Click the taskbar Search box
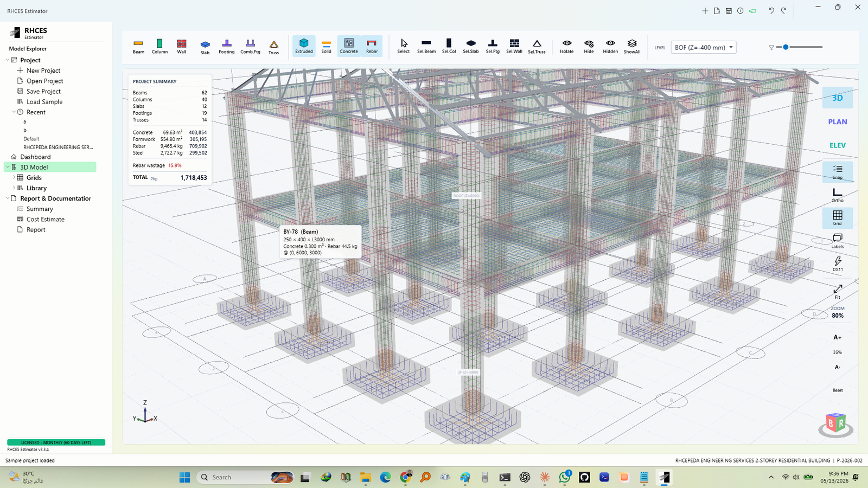Screen dimensions: 868x488 [x=245, y=477]
